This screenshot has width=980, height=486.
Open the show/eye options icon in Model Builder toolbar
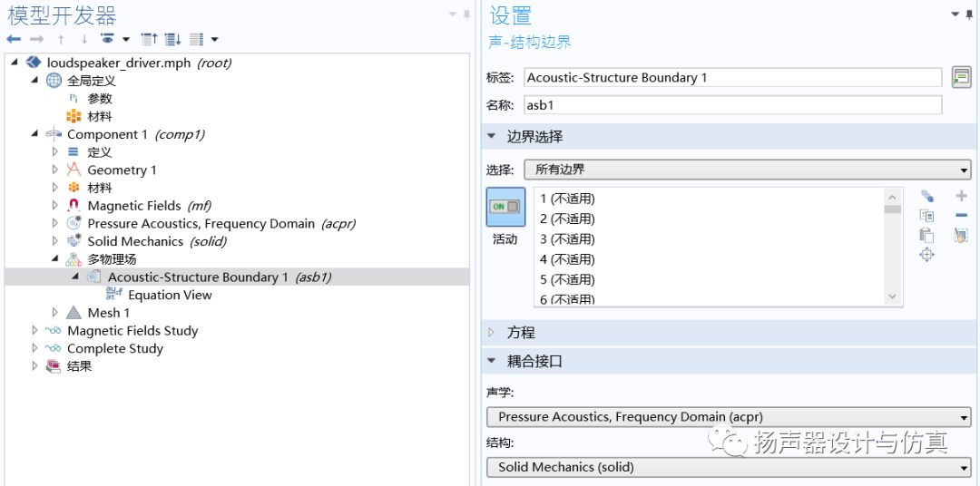(x=108, y=39)
